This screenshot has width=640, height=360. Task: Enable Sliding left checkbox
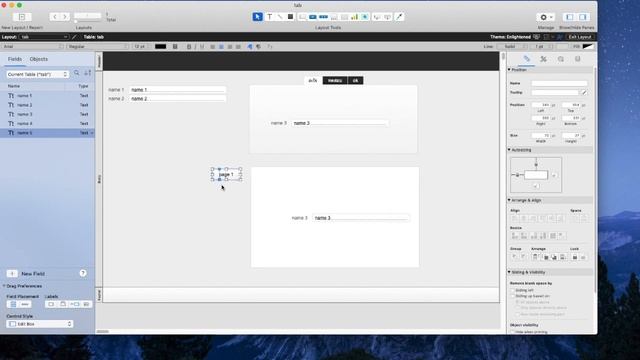point(513,290)
